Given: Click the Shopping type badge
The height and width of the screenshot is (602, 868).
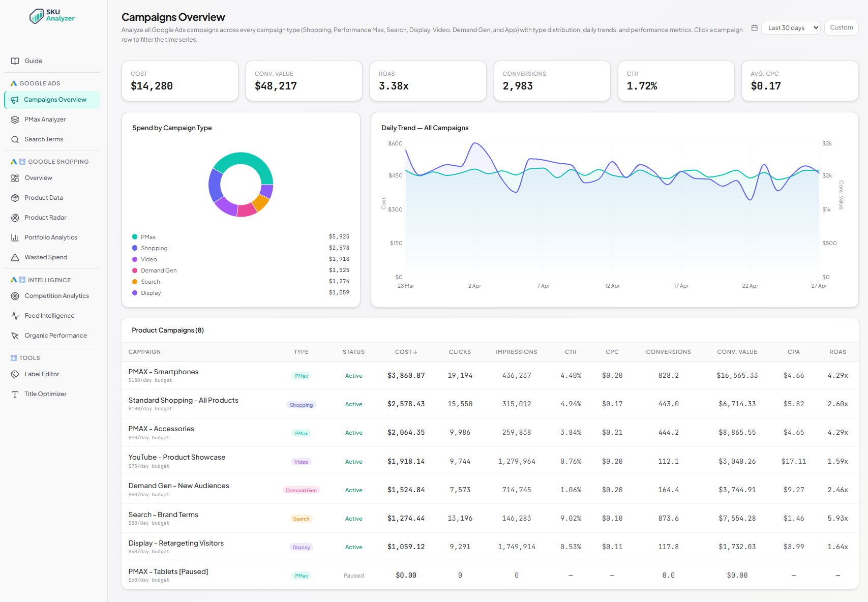Looking at the screenshot, I should coord(301,405).
